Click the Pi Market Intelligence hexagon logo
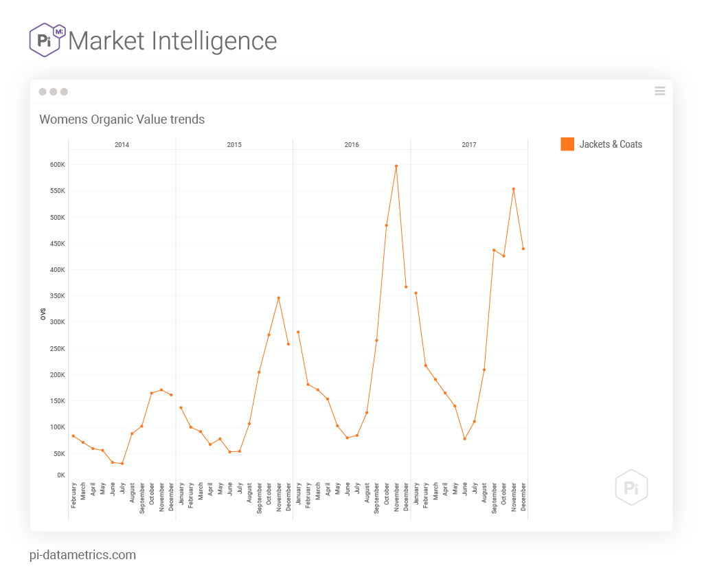 pos(47,40)
